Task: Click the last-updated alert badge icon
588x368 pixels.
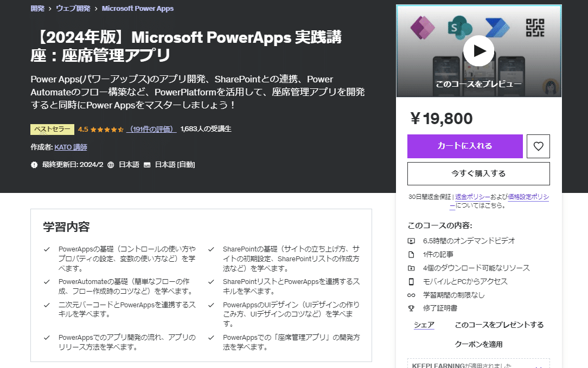Action: (34, 165)
